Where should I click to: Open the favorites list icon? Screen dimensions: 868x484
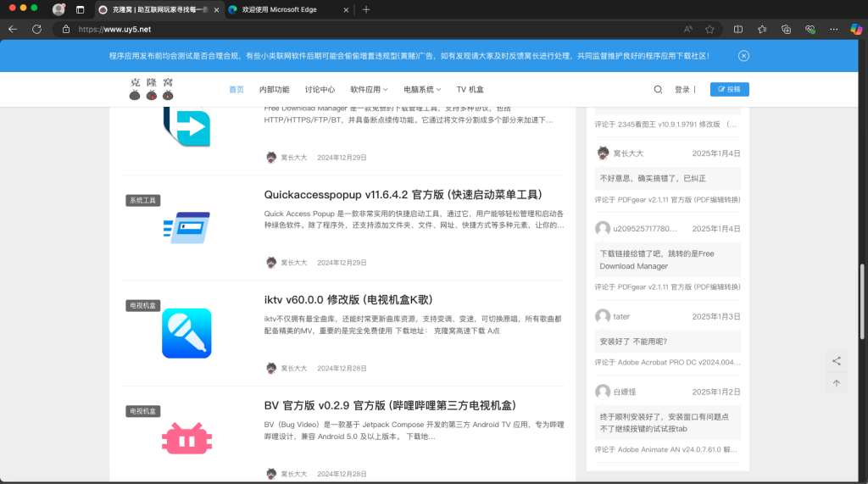tap(762, 30)
